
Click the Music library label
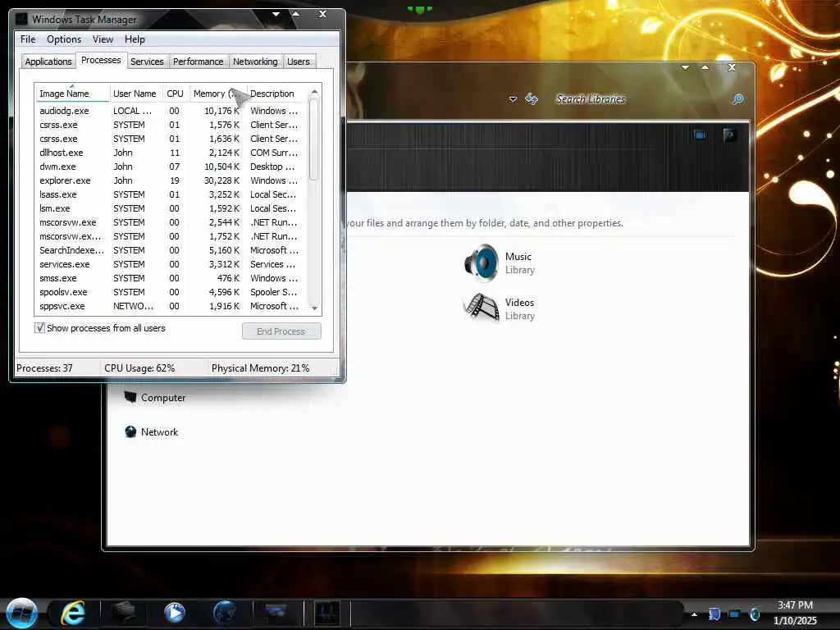point(518,257)
